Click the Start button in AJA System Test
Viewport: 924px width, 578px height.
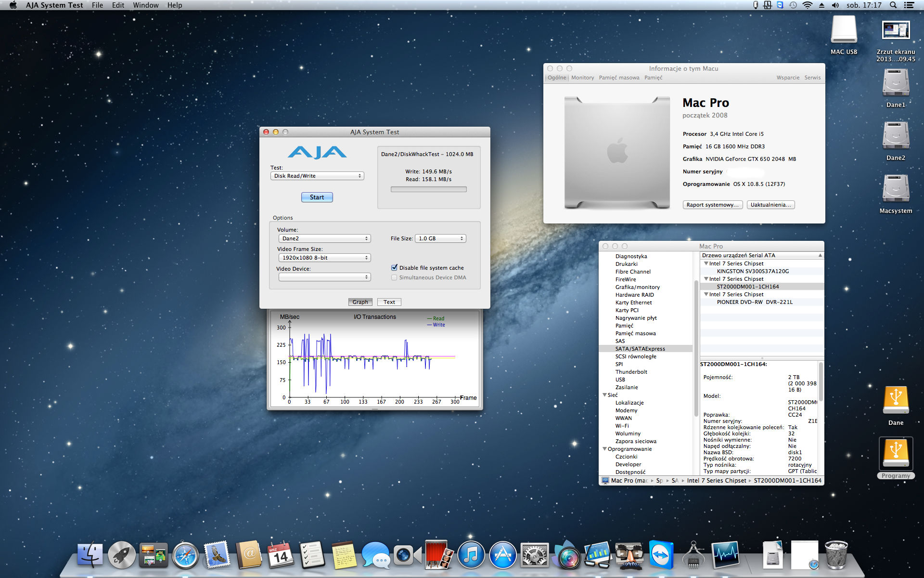[x=317, y=197]
